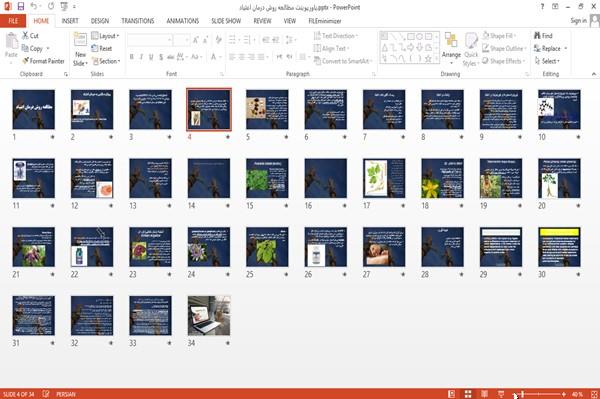Switch to the ANIMATIONS tab
The height and width of the screenshot is (399, 600).
coord(183,21)
